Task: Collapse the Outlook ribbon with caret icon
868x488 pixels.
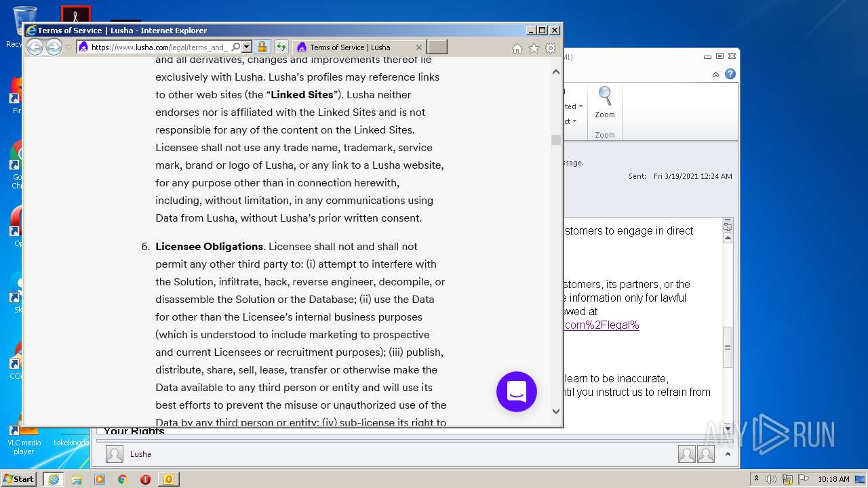Action: (x=715, y=75)
